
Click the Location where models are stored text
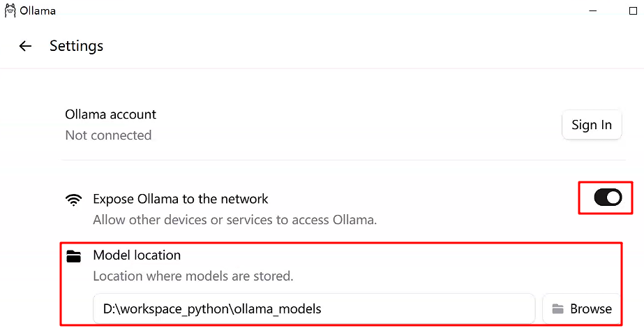pos(193,276)
